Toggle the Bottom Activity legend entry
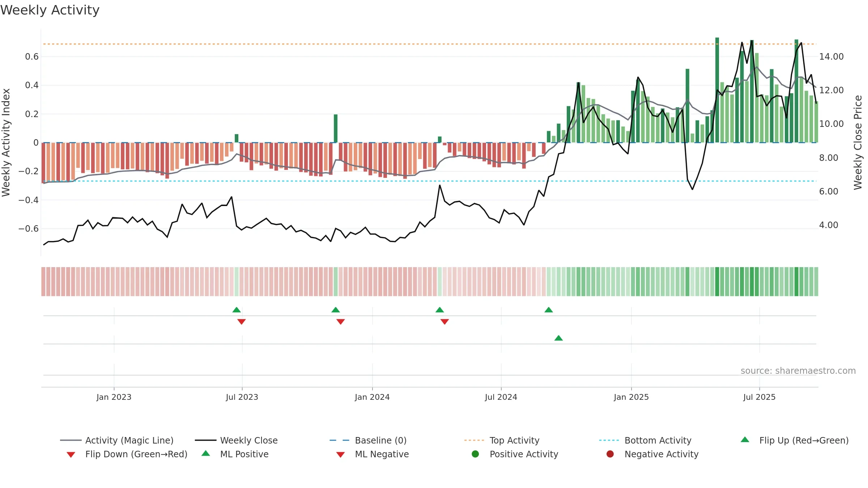This screenshot has width=868, height=488. (645, 440)
